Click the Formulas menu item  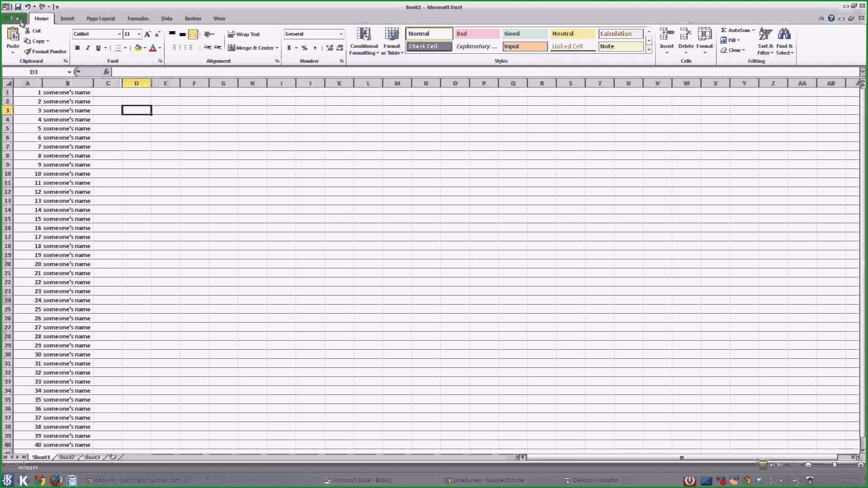point(138,19)
